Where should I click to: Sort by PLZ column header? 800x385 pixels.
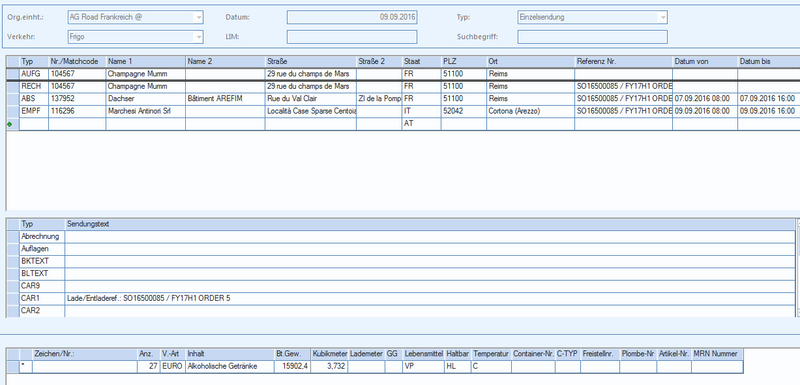coord(464,62)
